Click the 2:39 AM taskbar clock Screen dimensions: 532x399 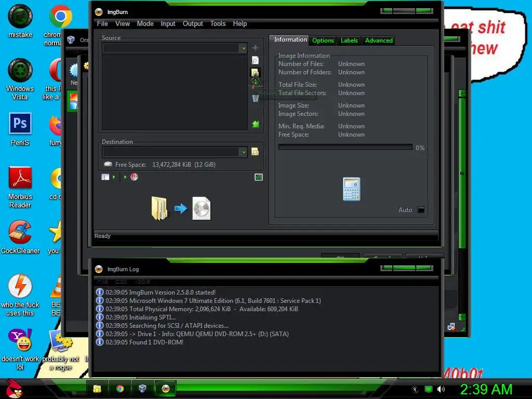[486, 390]
